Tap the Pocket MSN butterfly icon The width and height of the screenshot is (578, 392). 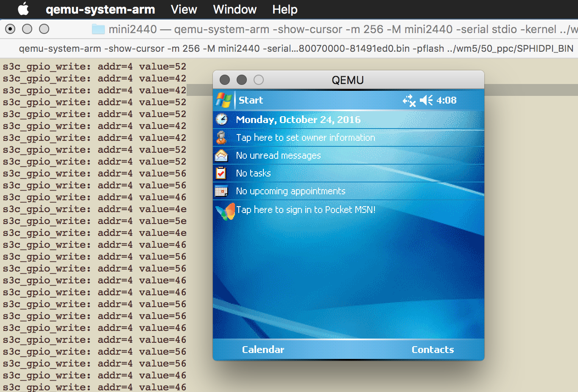point(225,211)
